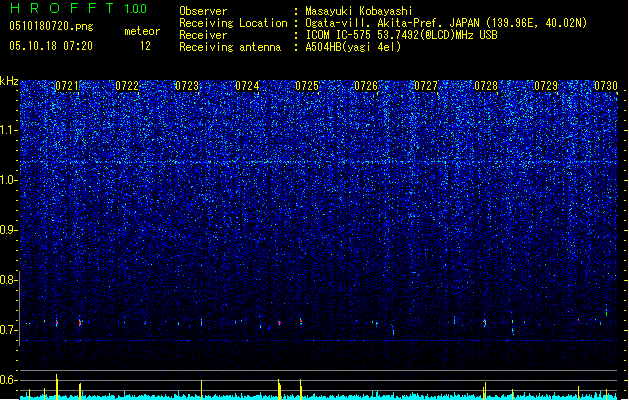Click the 0730 time marker

pos(606,86)
